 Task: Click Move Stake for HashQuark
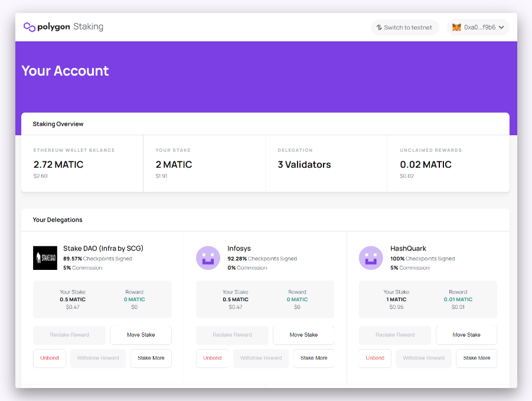pos(466,335)
